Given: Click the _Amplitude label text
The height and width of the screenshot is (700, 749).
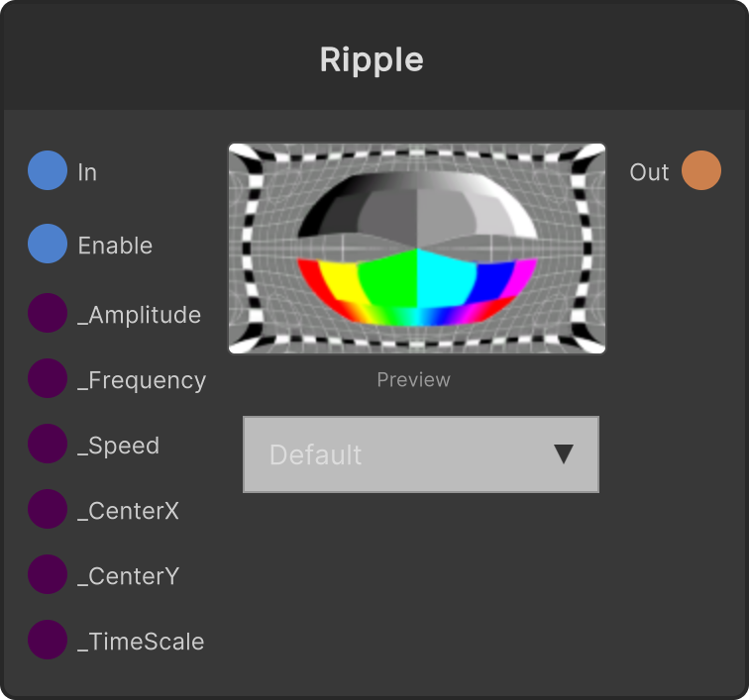Looking at the screenshot, I should pyautogui.click(x=139, y=315).
